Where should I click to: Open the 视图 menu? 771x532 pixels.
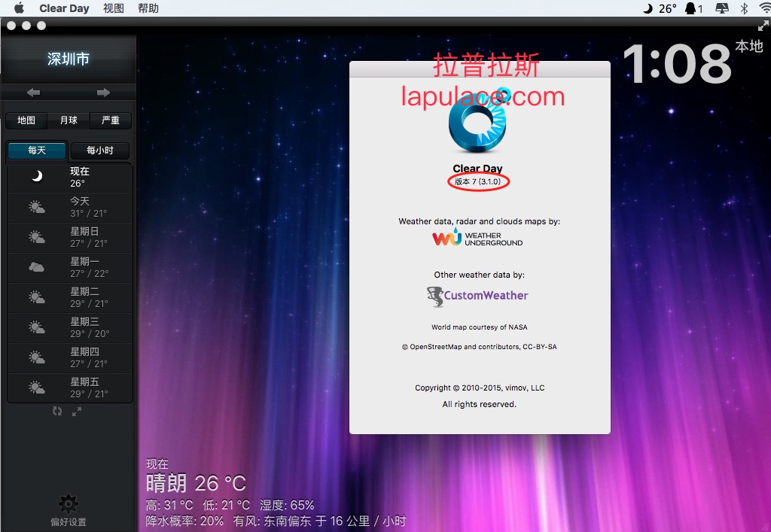tap(114, 8)
